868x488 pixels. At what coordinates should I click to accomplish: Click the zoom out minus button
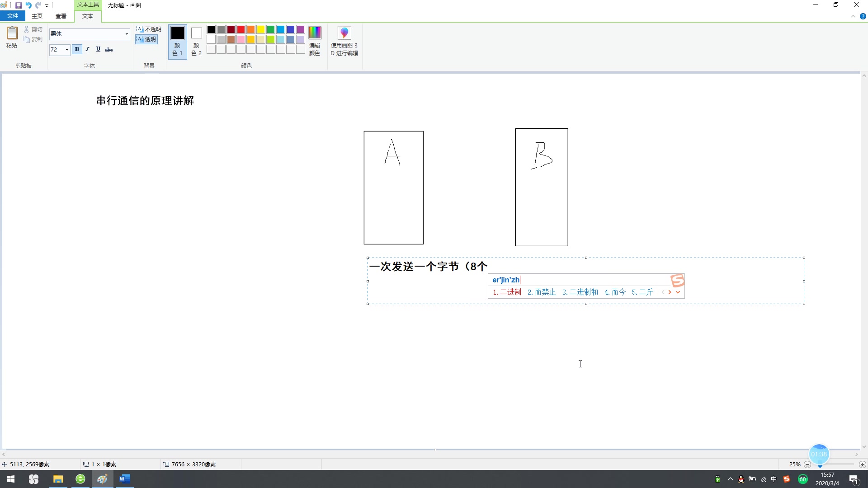coord(807,465)
